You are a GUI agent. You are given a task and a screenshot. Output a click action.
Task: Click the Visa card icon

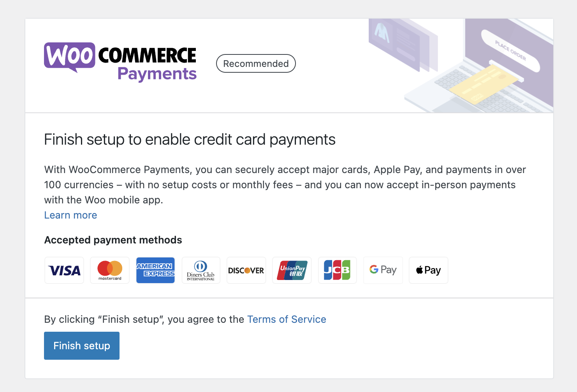point(64,270)
